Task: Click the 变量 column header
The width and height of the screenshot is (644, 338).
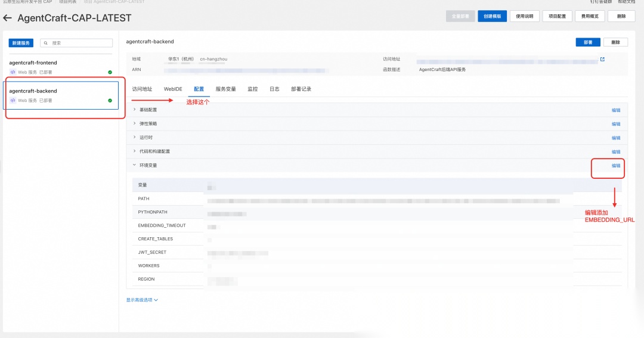Action: point(143,185)
